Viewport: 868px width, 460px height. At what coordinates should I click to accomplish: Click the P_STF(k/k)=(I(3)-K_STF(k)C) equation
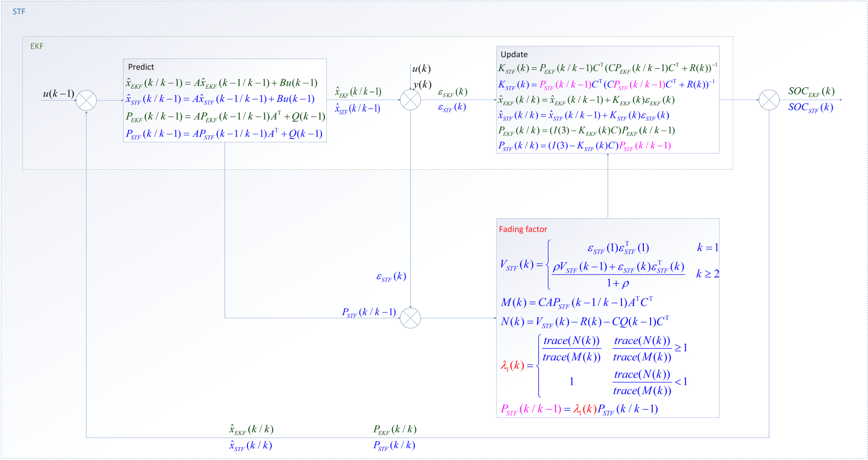click(x=585, y=146)
